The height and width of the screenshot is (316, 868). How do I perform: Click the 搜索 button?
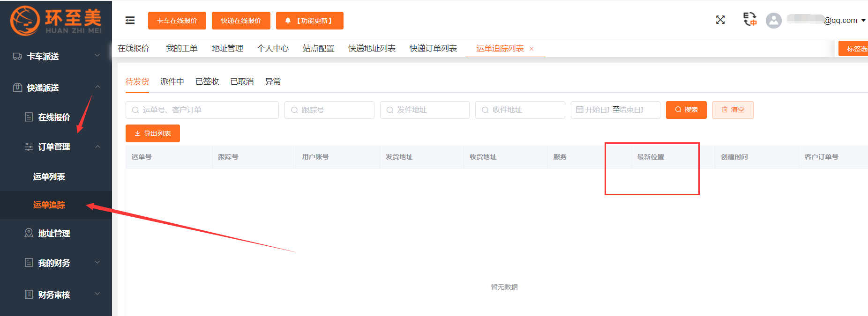(686, 110)
